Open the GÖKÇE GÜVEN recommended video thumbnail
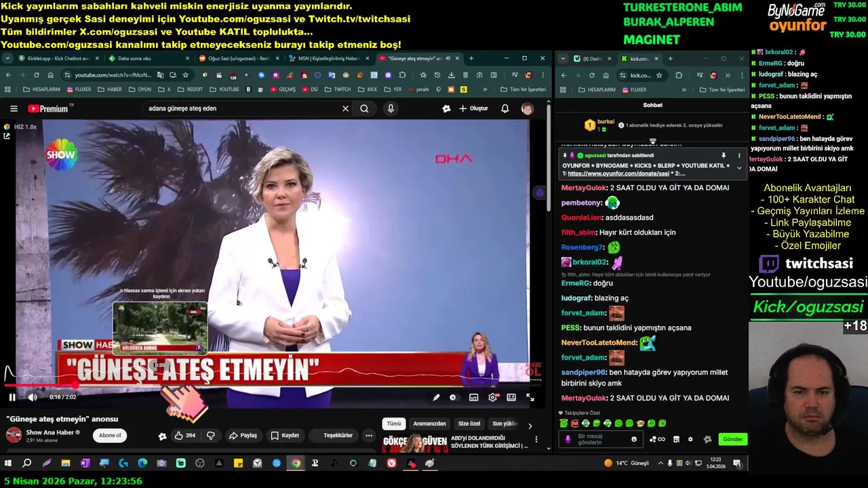This screenshot has width=868, height=488. [x=415, y=443]
